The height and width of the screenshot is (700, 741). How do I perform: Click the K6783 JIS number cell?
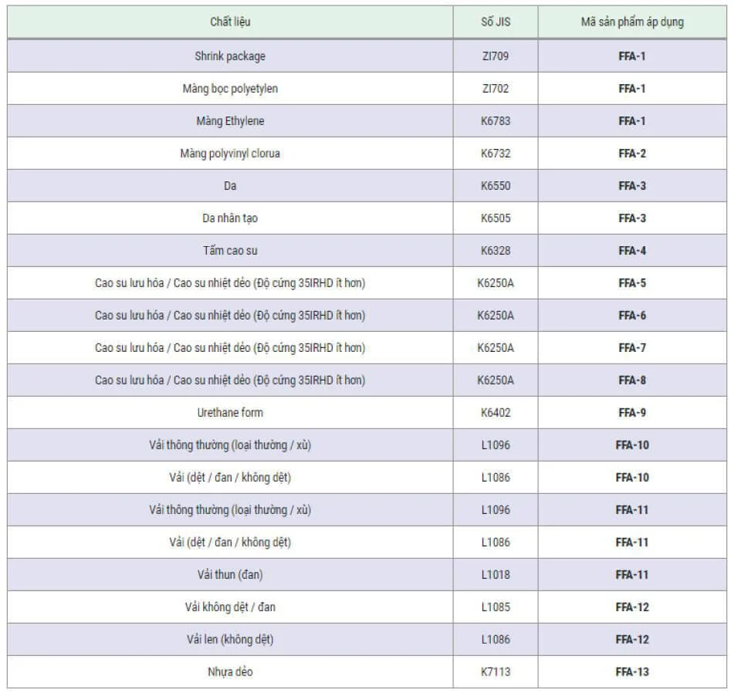[x=495, y=121]
